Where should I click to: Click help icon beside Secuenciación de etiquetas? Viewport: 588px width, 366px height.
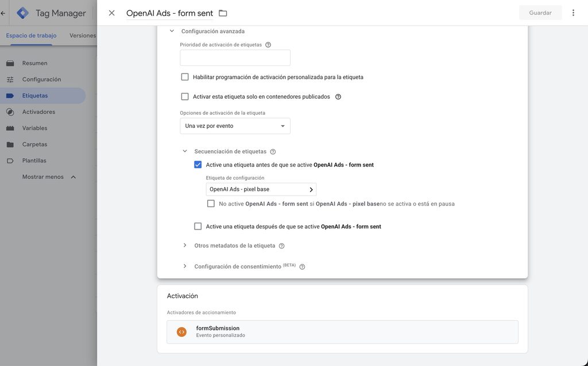coord(273,151)
